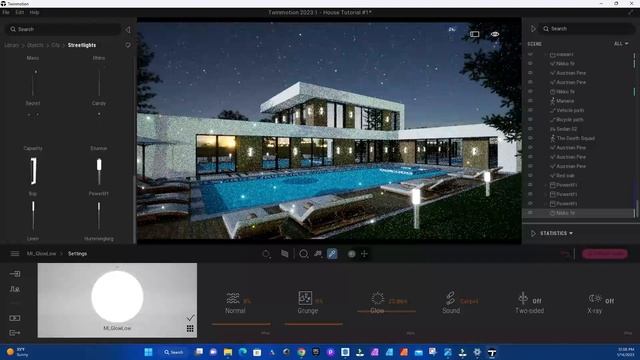The height and width of the screenshot is (360, 640).
Task: Select the flag-shaped tool icon in toolbar
Action: (284, 254)
